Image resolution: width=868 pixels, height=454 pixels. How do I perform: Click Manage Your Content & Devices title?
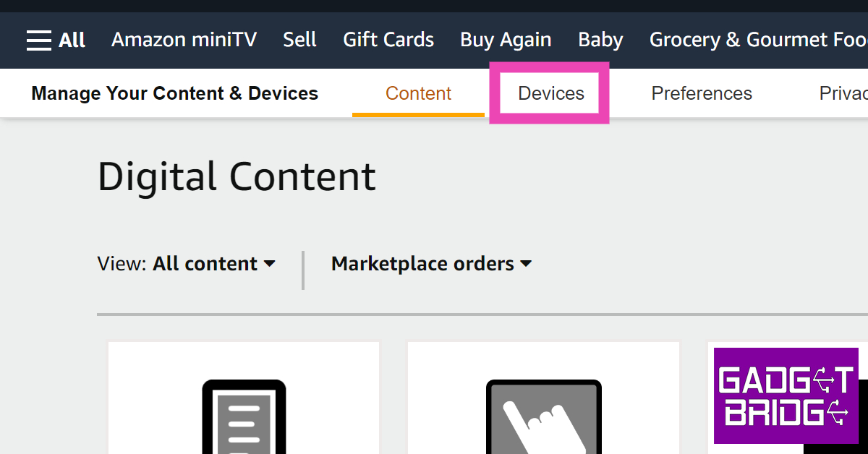click(174, 93)
